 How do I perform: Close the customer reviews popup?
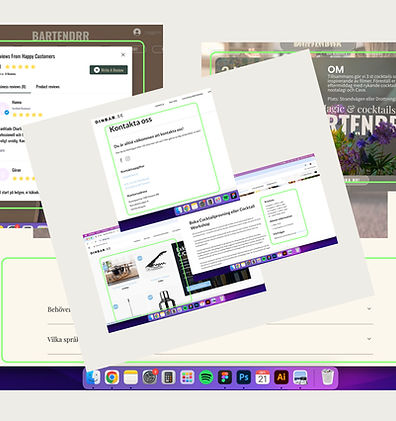point(123,55)
